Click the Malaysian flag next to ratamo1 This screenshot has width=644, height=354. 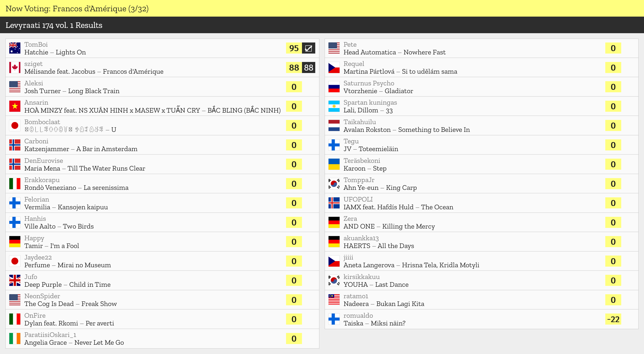point(334,300)
